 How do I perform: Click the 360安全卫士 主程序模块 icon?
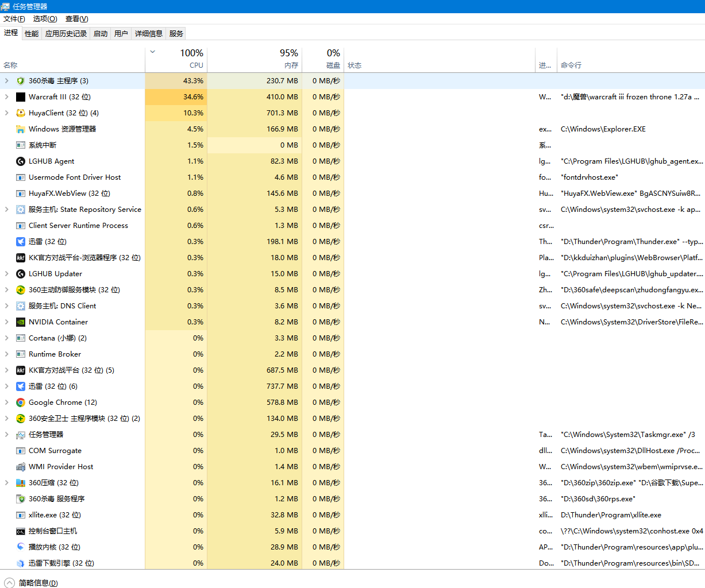pos(21,419)
